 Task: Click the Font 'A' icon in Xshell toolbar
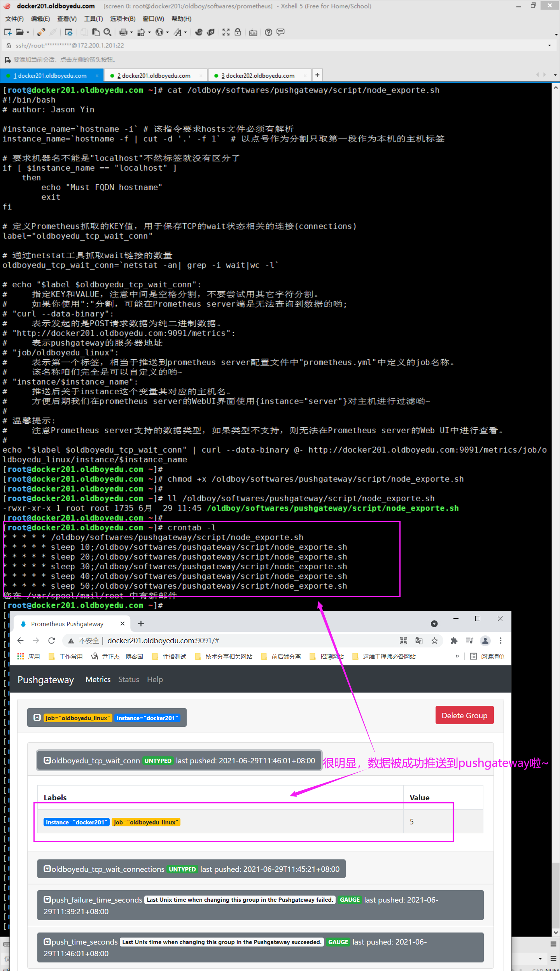click(178, 32)
